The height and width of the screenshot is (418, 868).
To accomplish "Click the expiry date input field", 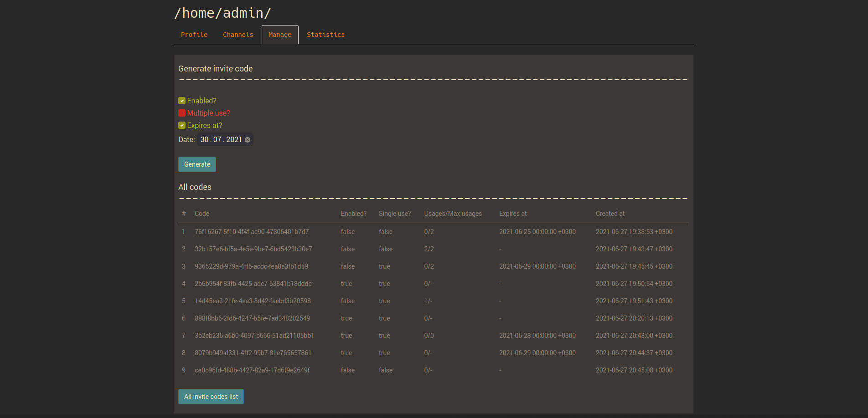I will 225,139.
